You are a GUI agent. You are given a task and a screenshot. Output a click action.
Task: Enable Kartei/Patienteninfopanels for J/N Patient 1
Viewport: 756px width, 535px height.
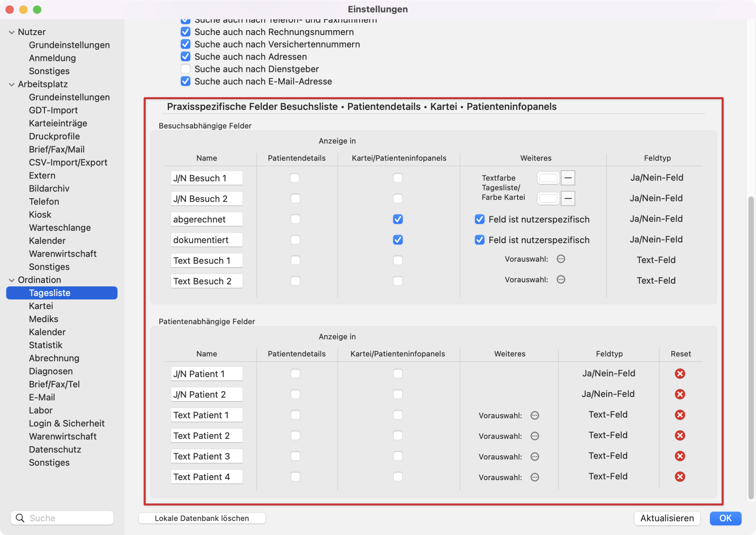pos(398,374)
